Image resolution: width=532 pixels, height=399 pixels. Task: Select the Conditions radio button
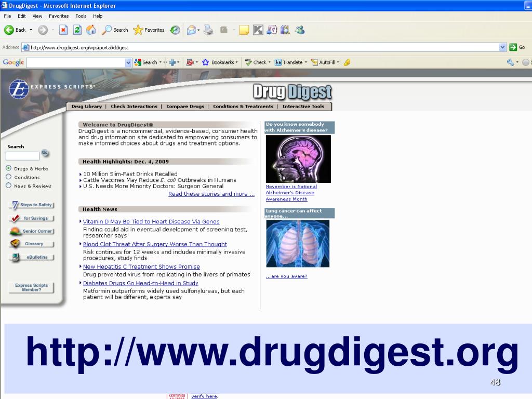pyautogui.click(x=8, y=177)
